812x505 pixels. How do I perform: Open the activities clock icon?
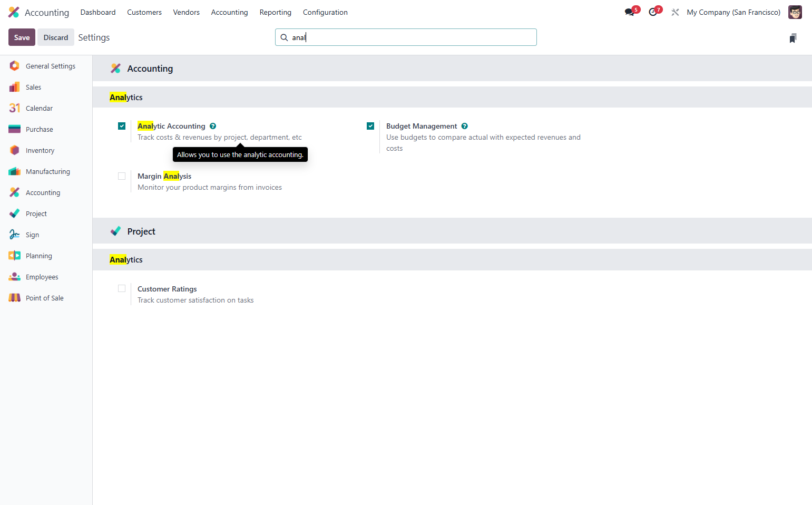[x=653, y=12]
